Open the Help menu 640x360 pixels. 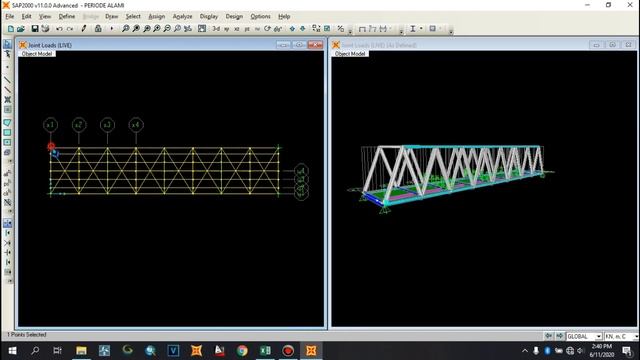point(284,16)
